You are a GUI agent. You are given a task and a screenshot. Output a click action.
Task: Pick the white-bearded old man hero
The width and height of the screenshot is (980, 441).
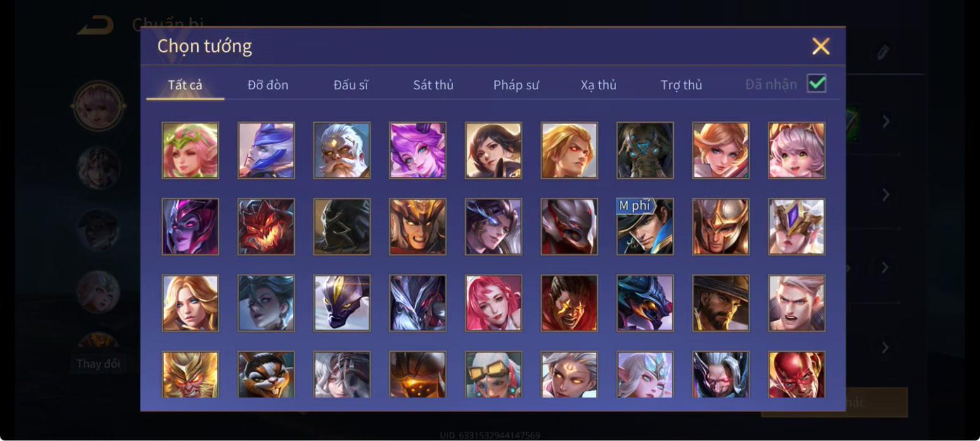pyautogui.click(x=342, y=150)
